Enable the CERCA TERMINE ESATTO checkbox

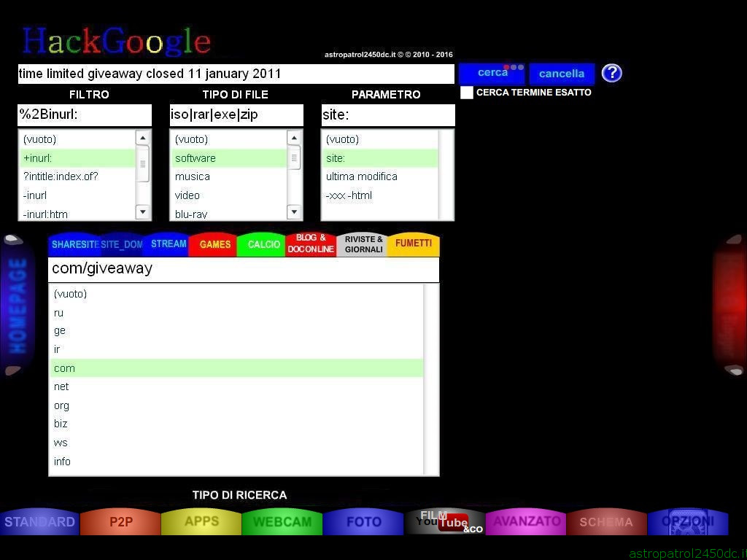click(x=467, y=93)
